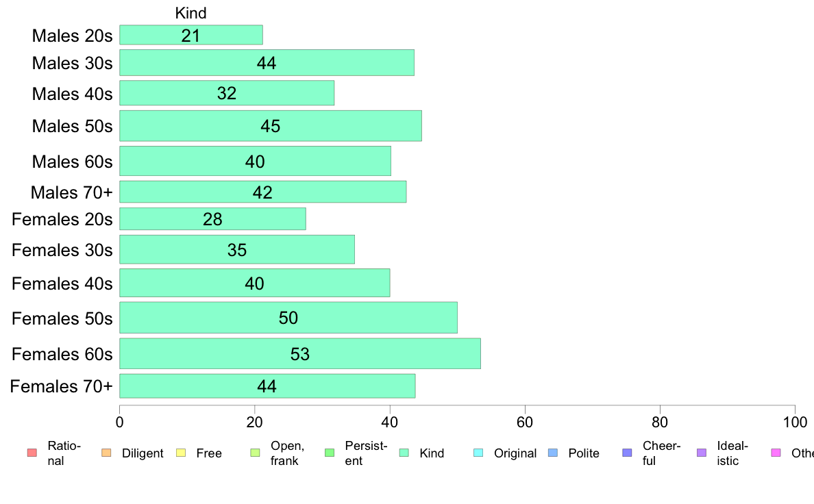Click the Cheerful legend swatch
Image resolution: width=814 pixels, height=504 pixels.
(627, 453)
